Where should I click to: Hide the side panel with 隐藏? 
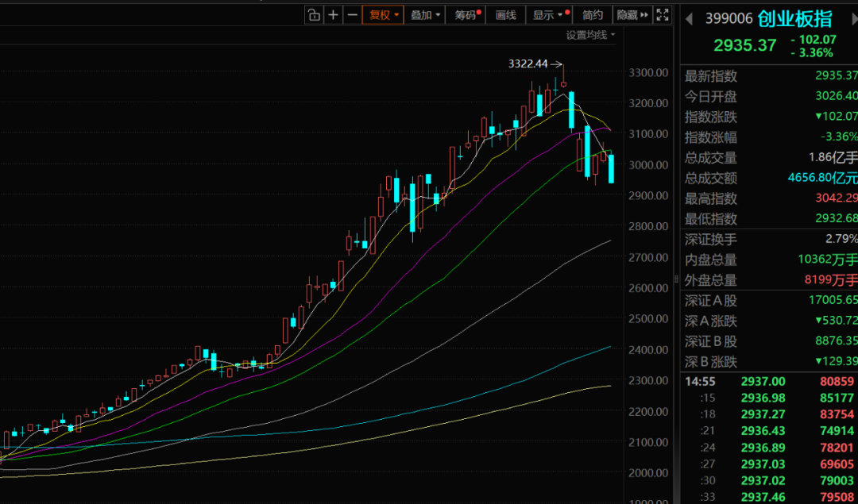click(x=628, y=14)
